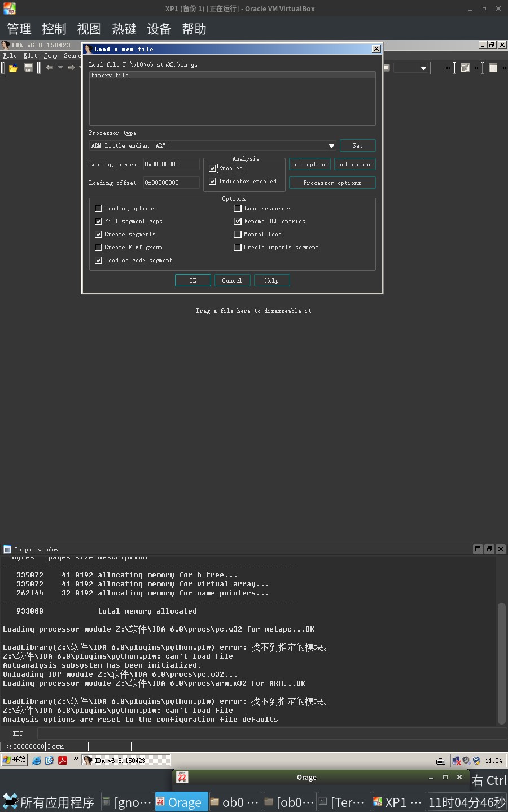Click the XP Start button 开始
Image resolution: width=508 pixels, height=812 pixels.
pyautogui.click(x=15, y=760)
